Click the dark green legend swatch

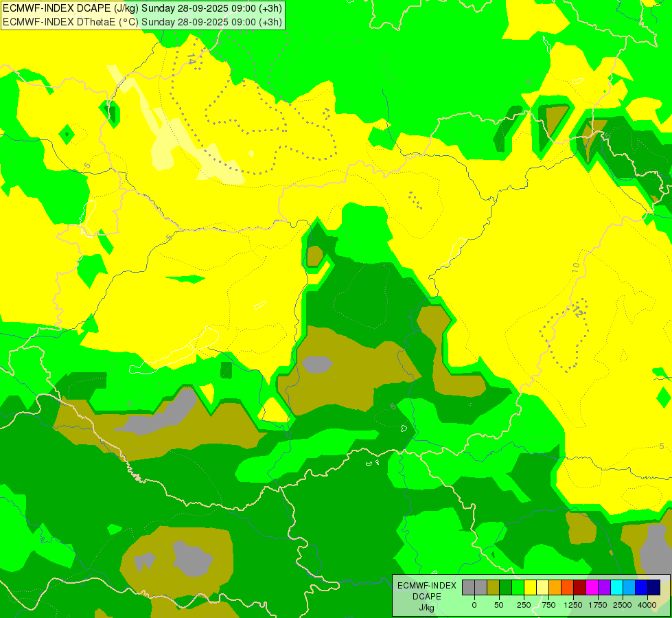coord(506,587)
